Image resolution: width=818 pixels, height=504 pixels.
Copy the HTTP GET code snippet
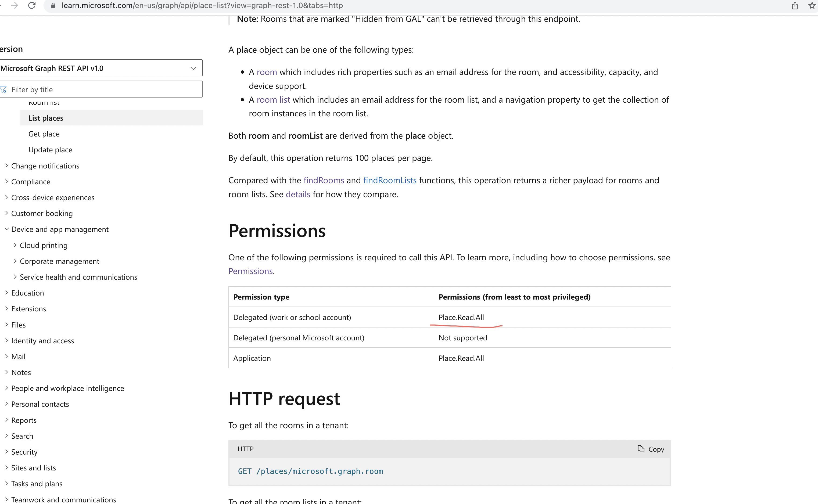(650, 449)
